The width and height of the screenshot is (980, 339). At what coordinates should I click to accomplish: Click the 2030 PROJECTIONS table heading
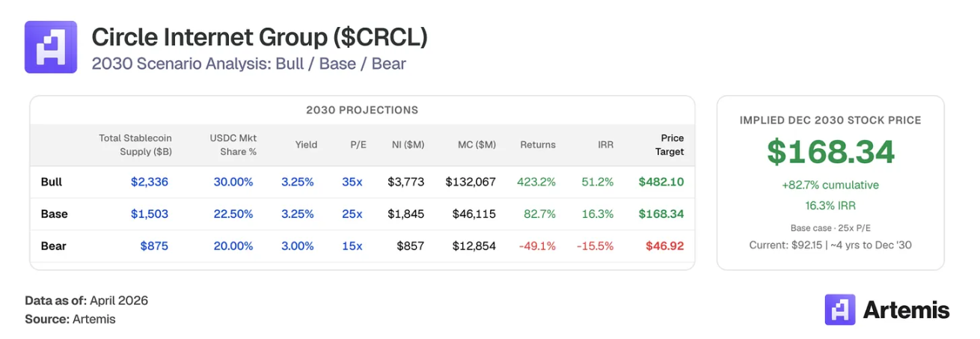tap(362, 110)
